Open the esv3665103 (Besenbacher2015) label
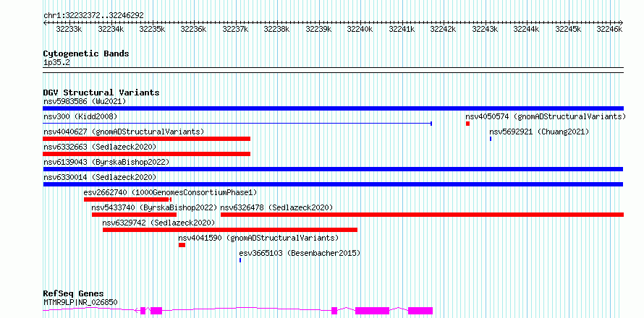The height and width of the screenshot is (318, 644). (300, 253)
